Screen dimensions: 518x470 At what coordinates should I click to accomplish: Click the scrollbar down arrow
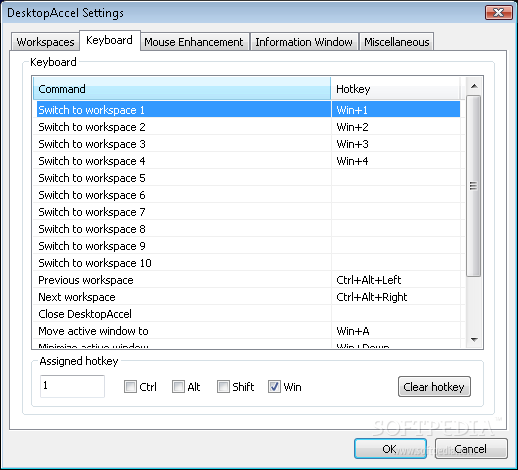(x=474, y=340)
